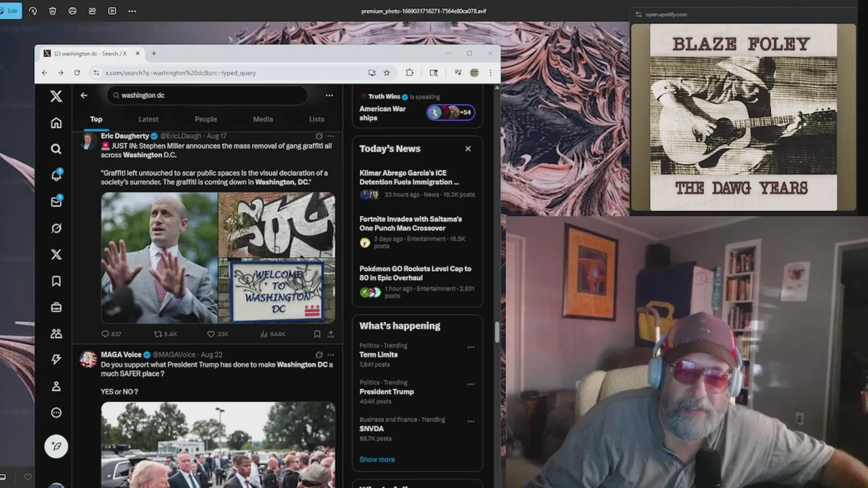Open the lightning bolt icon in sidebar
This screenshot has height=488, width=868.
tap(56, 360)
